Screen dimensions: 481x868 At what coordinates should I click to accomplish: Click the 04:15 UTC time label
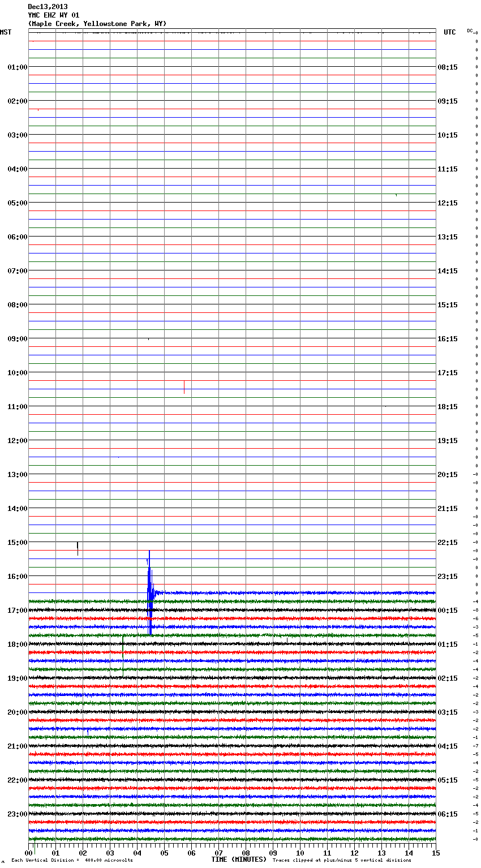448,746
